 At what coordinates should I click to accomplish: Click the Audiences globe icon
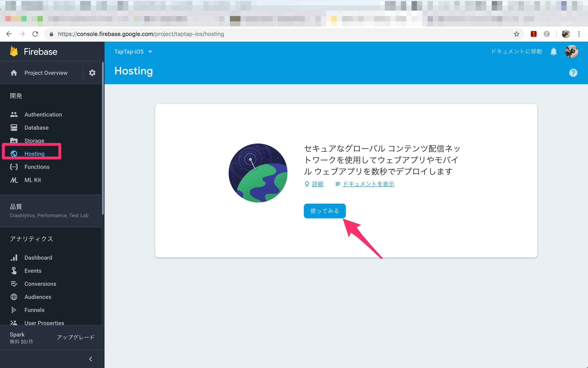tap(14, 297)
